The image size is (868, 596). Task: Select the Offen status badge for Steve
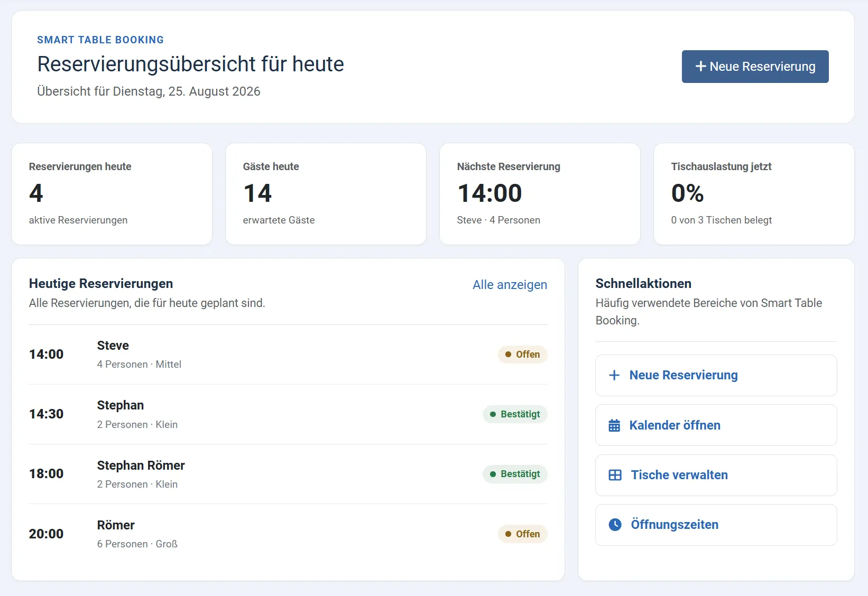522,355
